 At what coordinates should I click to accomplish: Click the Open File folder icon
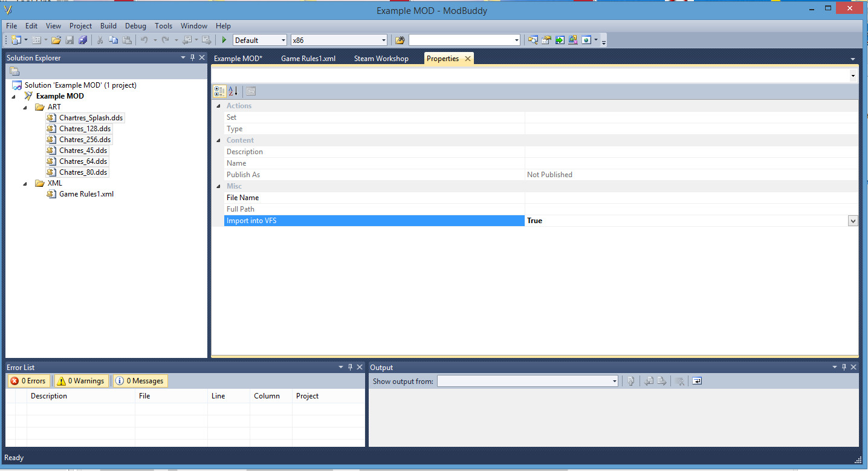[56, 40]
